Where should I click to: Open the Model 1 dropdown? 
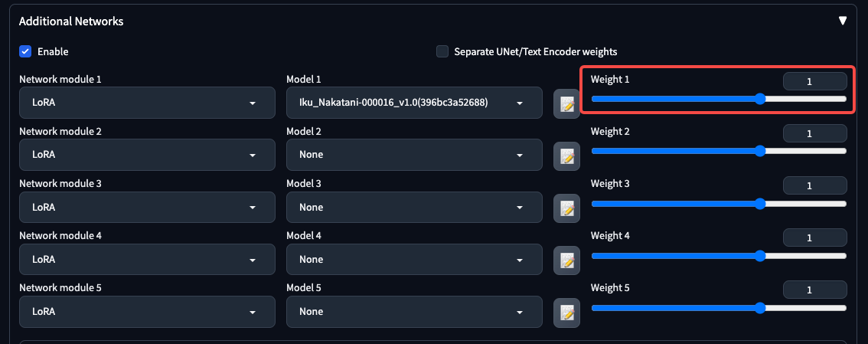point(413,103)
